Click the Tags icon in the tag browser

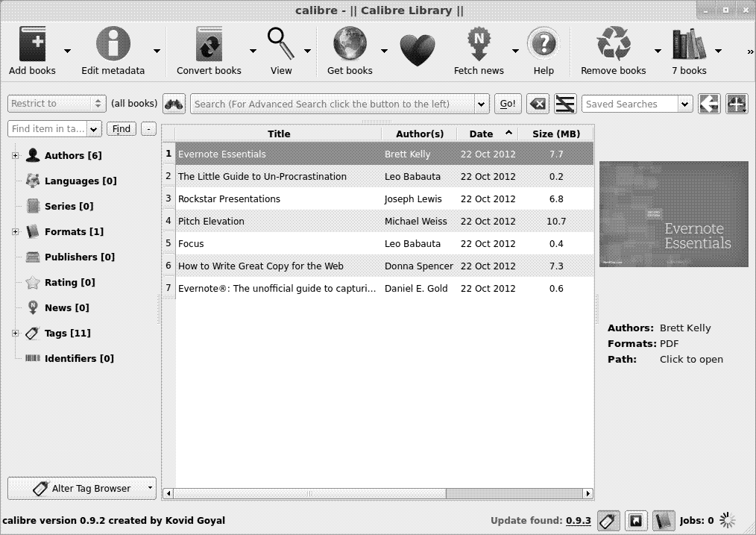33,333
